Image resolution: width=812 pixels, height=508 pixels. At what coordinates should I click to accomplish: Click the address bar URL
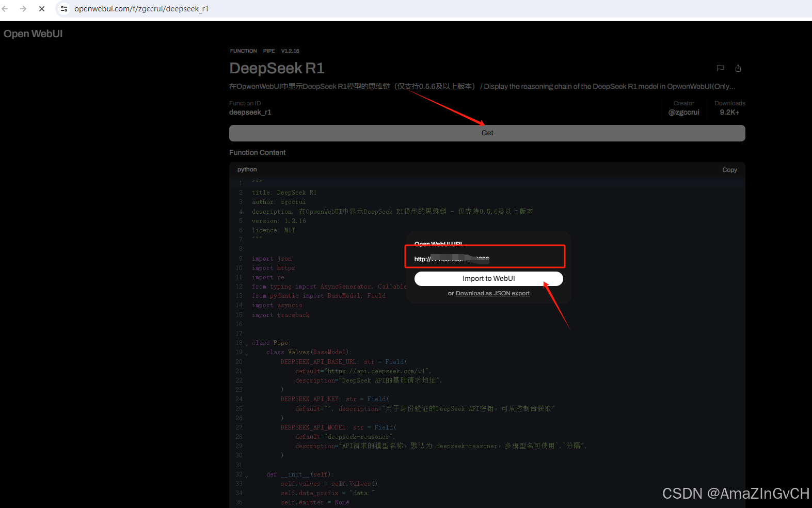(x=141, y=9)
